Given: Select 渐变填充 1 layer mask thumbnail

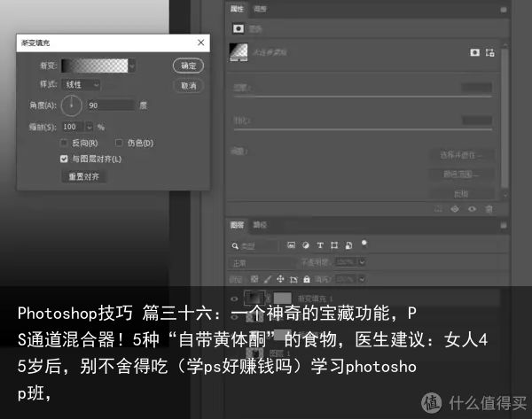Looking at the screenshot, I should (x=282, y=299).
